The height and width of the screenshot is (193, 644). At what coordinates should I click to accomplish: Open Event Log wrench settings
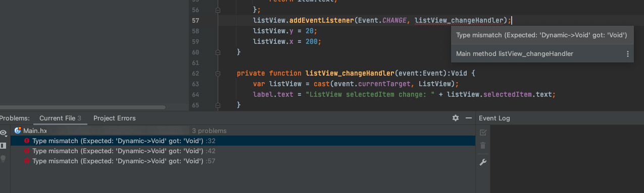click(x=483, y=162)
